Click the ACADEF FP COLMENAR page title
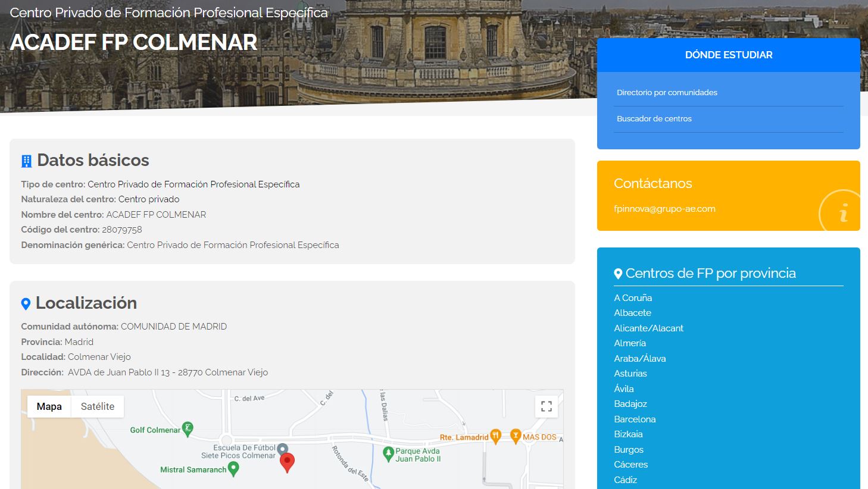868x489 pixels. click(x=134, y=42)
